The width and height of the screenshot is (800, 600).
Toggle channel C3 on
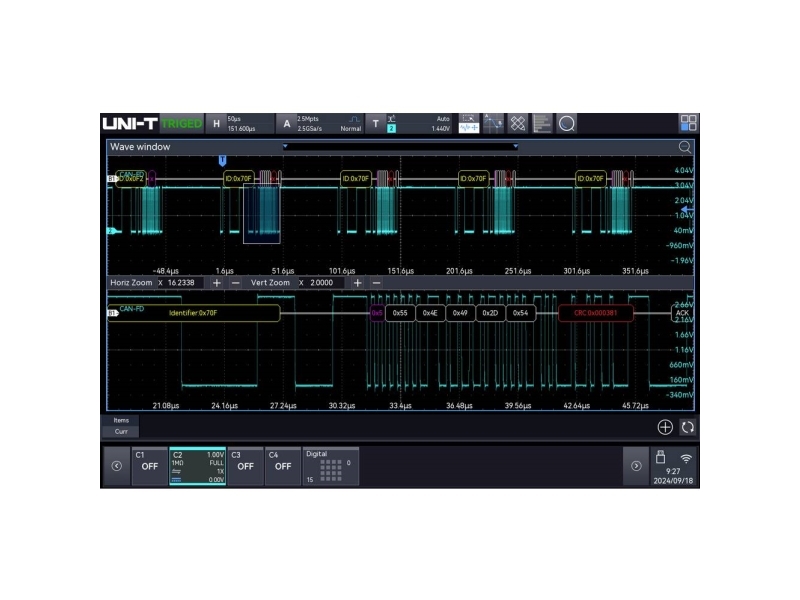[245, 466]
